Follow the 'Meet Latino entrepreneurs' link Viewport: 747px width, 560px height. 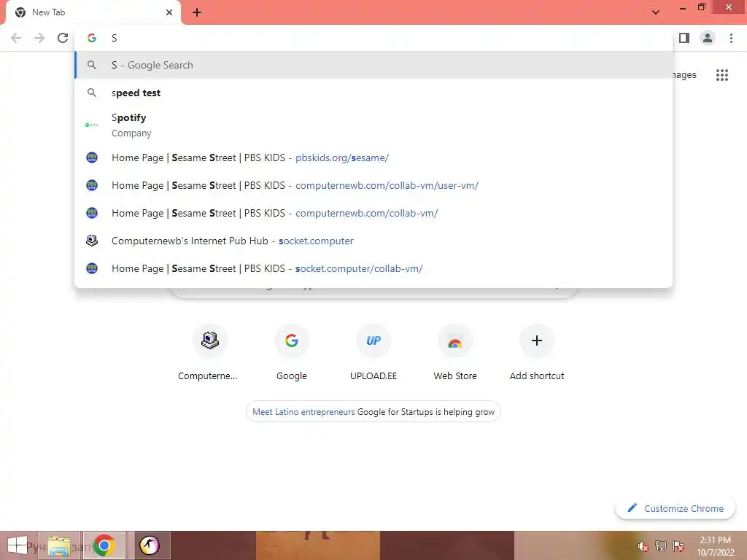coord(303,412)
